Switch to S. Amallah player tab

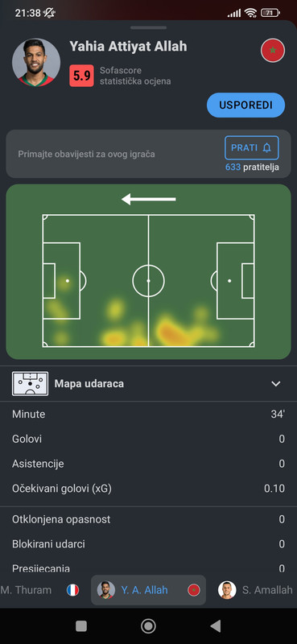[255, 590]
